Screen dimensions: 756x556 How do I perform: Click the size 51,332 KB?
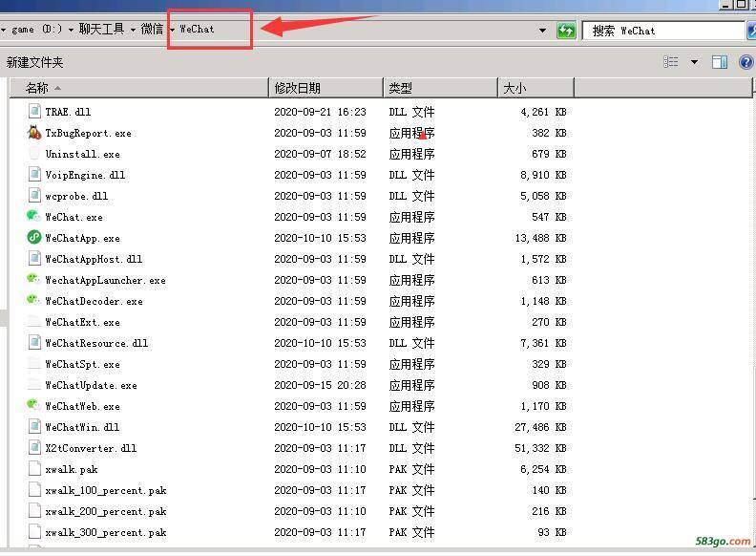click(x=540, y=448)
